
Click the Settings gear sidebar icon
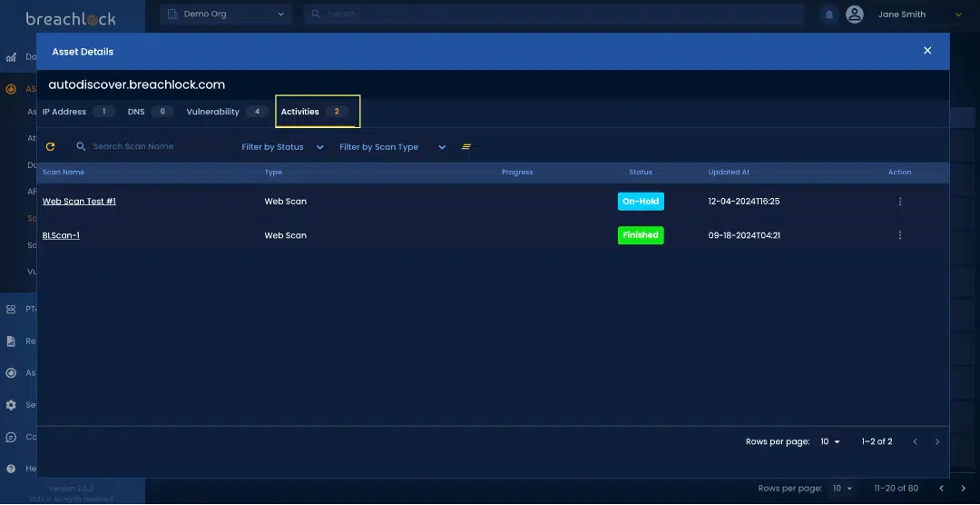pos(11,405)
